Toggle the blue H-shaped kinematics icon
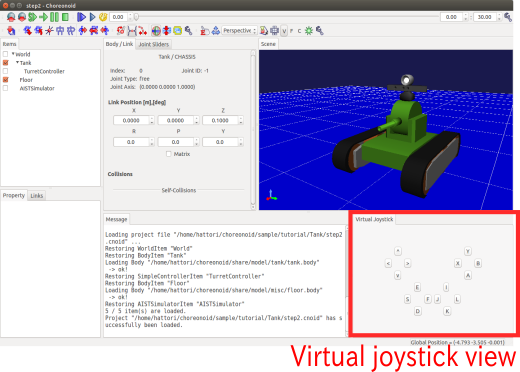520x372 pixels. click(x=132, y=31)
